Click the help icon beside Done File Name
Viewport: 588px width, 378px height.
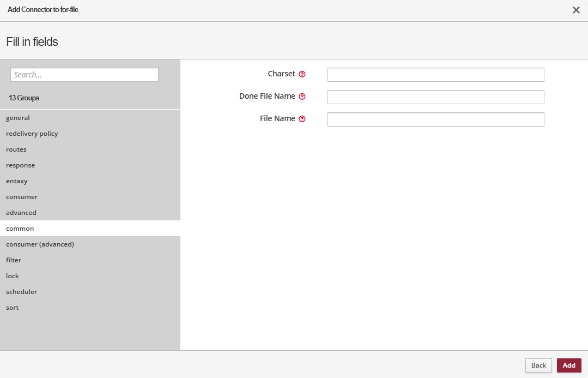coord(302,97)
